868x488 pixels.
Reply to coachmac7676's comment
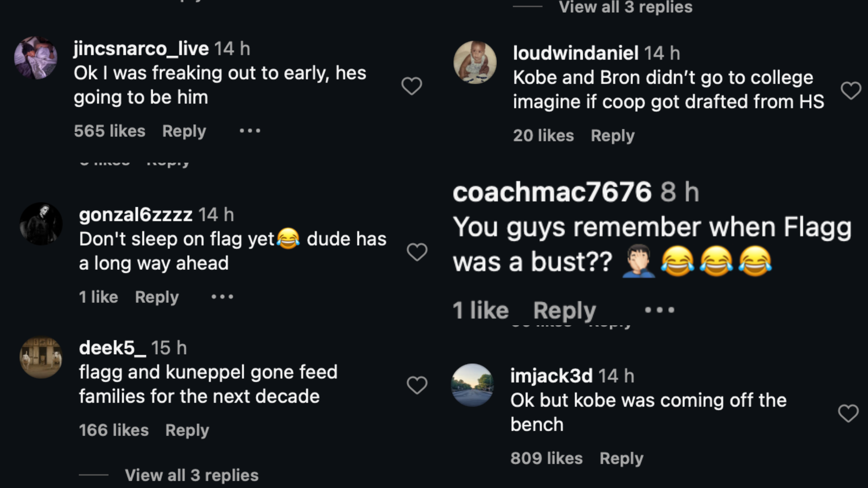(565, 310)
